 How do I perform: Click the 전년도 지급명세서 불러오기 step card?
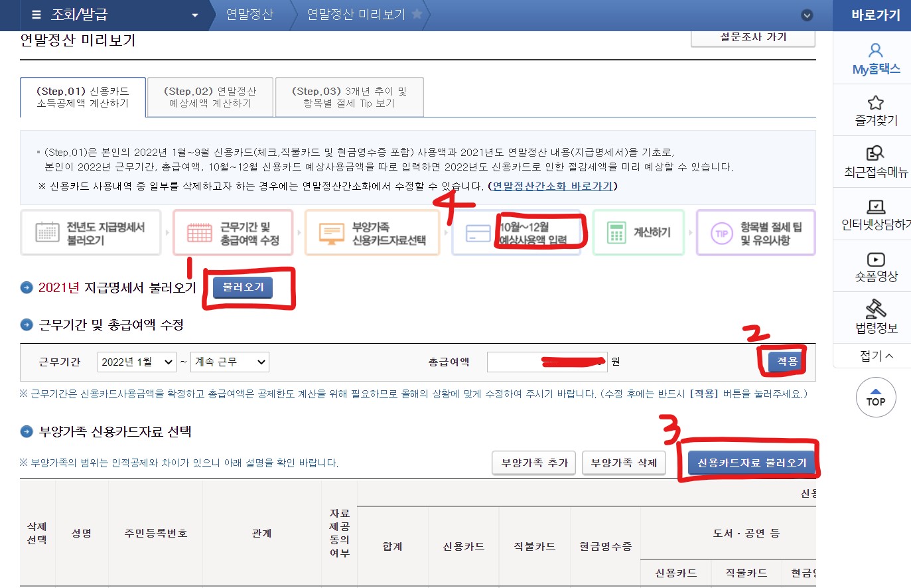pos(91,233)
